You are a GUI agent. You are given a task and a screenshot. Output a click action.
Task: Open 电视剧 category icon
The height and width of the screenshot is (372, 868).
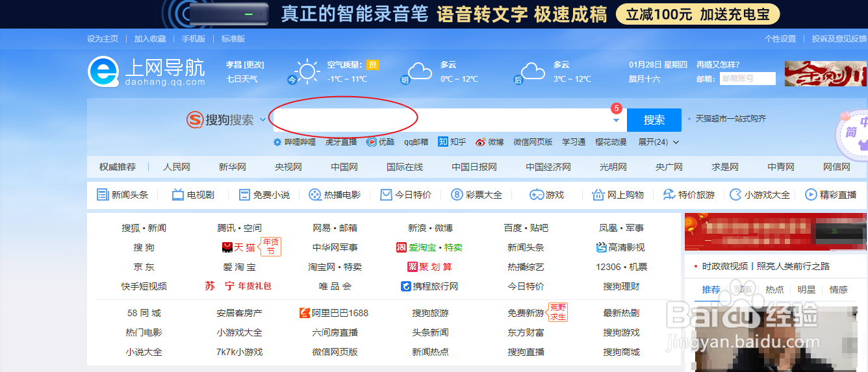click(178, 195)
